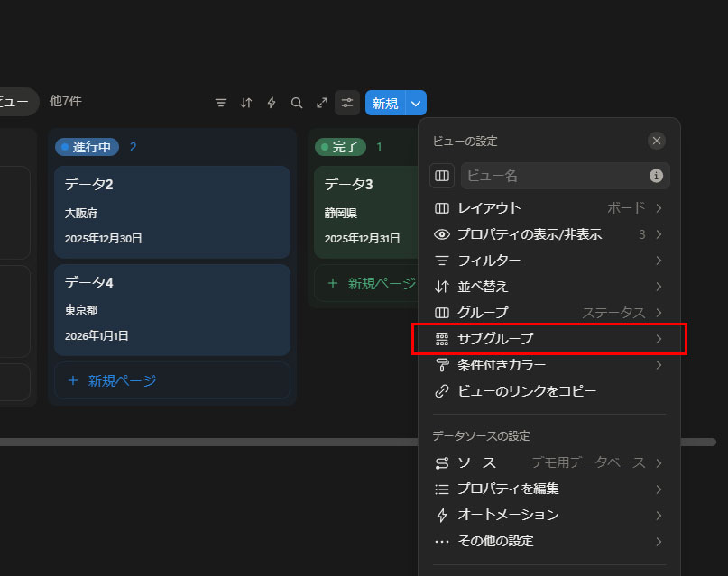Screen dimensions: 728x576
Task: Click the view icon beside the ビュー名 field
Action: point(442,176)
